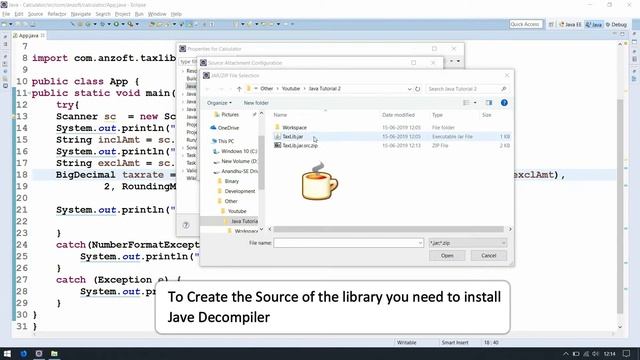Click the Open button
This screenshot has height=360, width=640.
pyautogui.click(x=447, y=256)
